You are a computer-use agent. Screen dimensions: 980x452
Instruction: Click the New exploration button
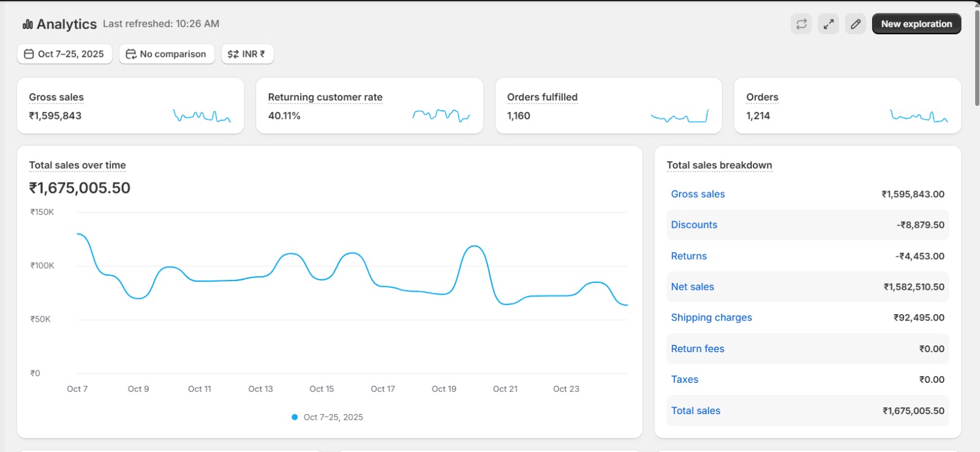click(916, 24)
